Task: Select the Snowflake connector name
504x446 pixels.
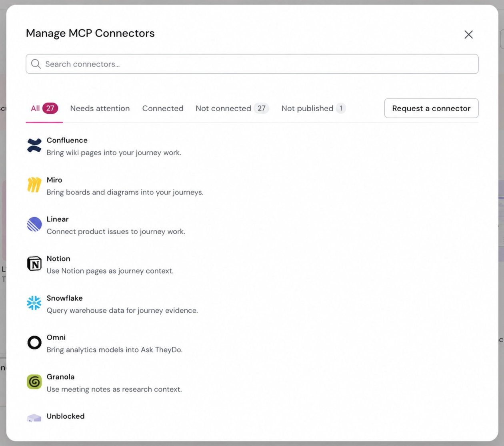Action: coord(65,298)
